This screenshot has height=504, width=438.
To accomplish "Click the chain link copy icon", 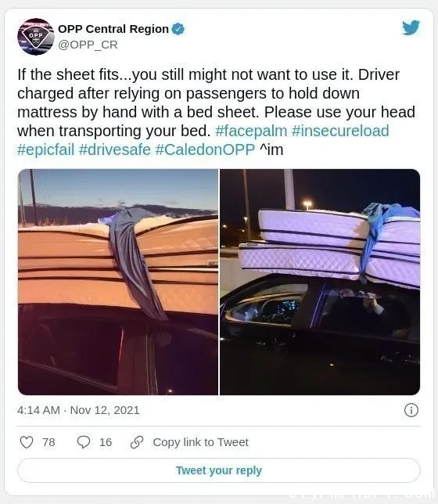I will click(x=137, y=442).
